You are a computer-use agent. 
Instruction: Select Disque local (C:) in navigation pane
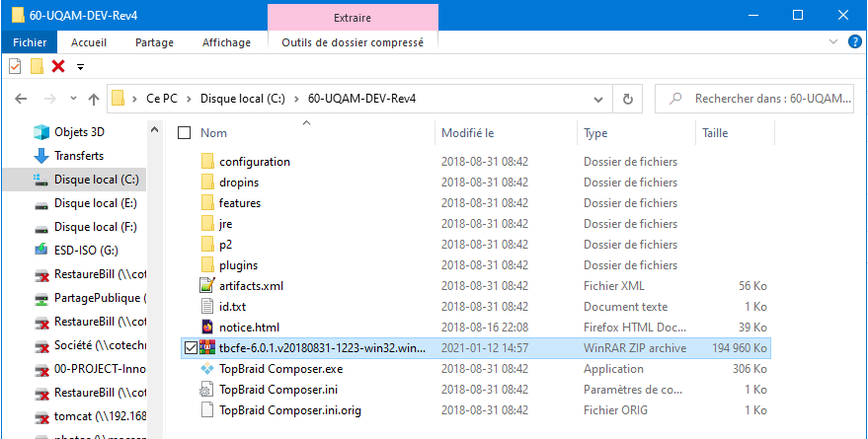click(x=74, y=180)
